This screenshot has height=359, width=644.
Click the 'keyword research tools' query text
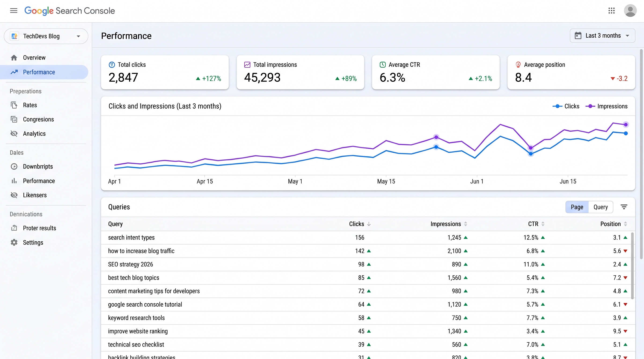(136, 318)
